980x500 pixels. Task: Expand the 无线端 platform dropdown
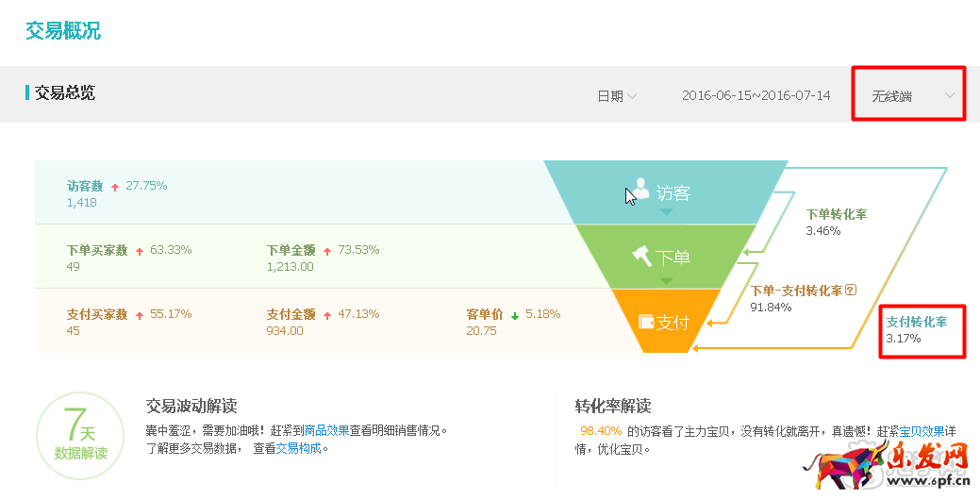click(911, 96)
